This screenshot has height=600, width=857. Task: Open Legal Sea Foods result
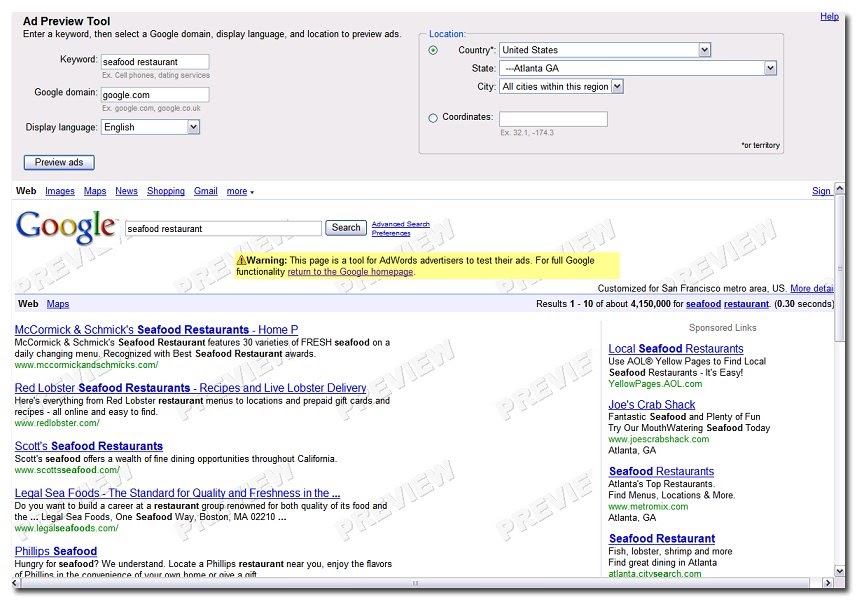tap(177, 493)
